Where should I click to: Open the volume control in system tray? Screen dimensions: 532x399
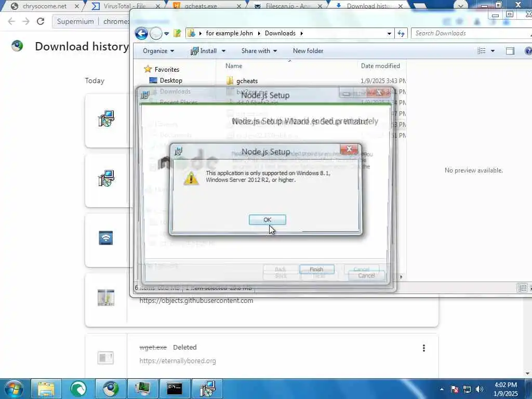[480, 389]
